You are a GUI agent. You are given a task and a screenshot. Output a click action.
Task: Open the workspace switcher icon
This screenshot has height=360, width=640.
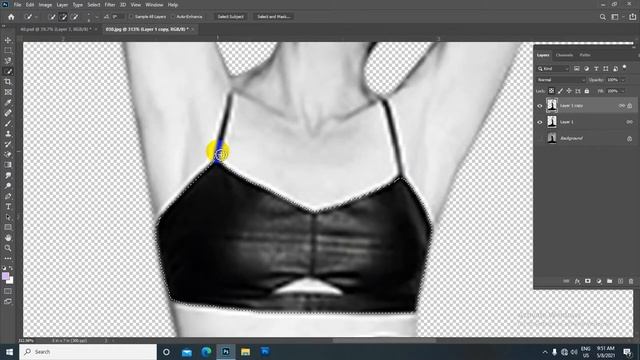click(615, 17)
